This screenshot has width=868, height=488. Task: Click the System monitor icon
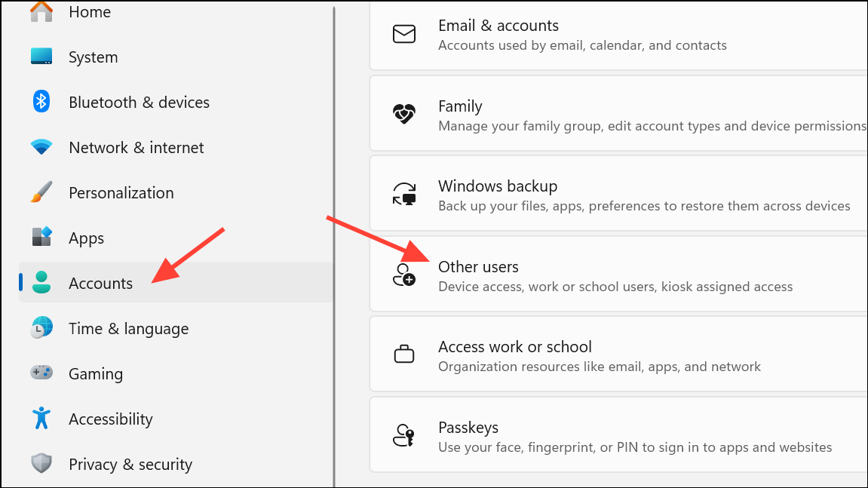tap(41, 57)
